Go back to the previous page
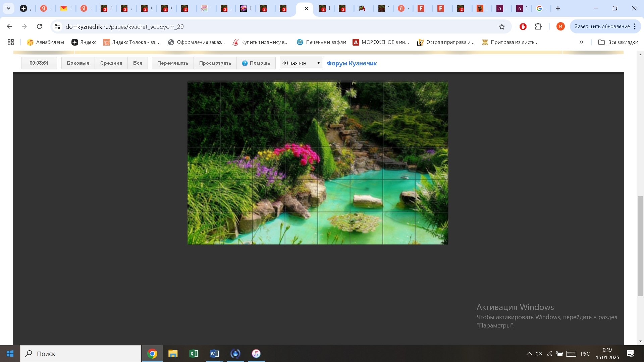Image resolution: width=644 pixels, height=362 pixels. [x=9, y=26]
